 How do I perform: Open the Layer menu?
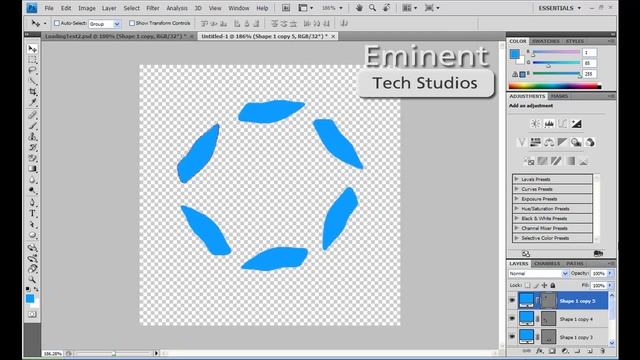[x=109, y=8]
